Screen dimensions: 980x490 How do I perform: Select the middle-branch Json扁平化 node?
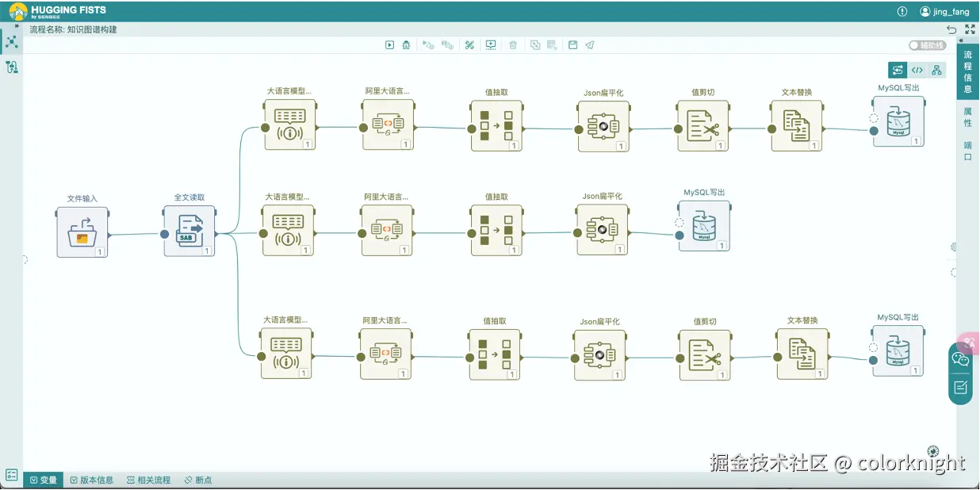tap(603, 229)
